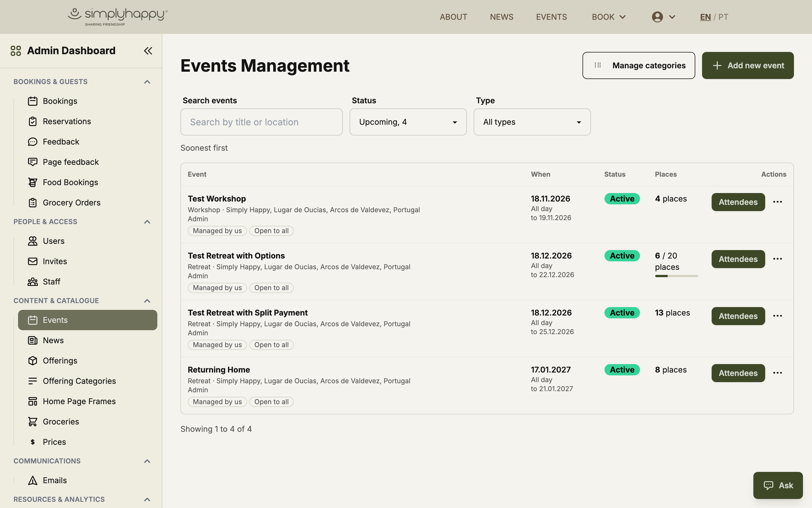This screenshot has height=508, width=812.
Task: Click the Offerings box icon
Action: [x=32, y=360]
